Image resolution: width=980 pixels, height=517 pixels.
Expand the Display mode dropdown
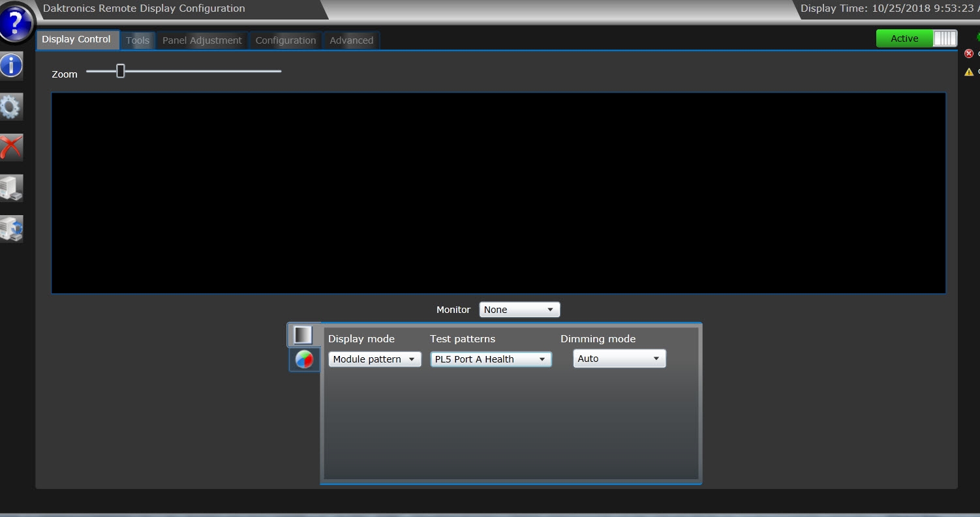pyautogui.click(x=375, y=359)
